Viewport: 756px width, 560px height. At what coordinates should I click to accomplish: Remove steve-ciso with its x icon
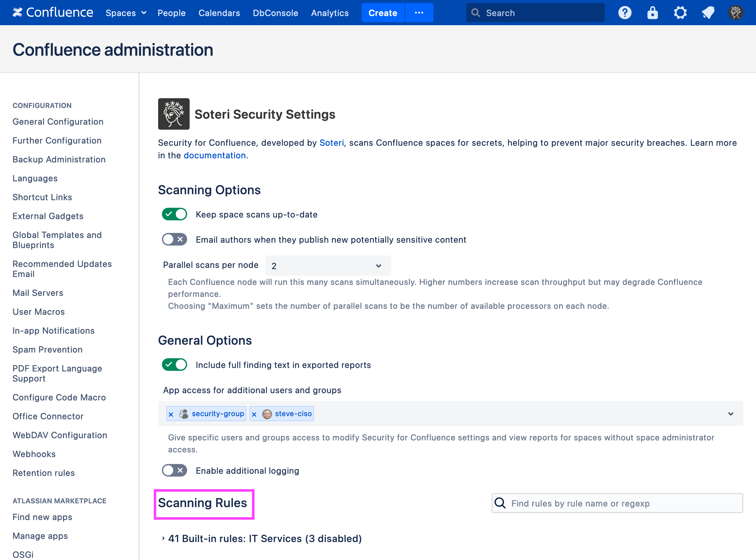pos(254,414)
